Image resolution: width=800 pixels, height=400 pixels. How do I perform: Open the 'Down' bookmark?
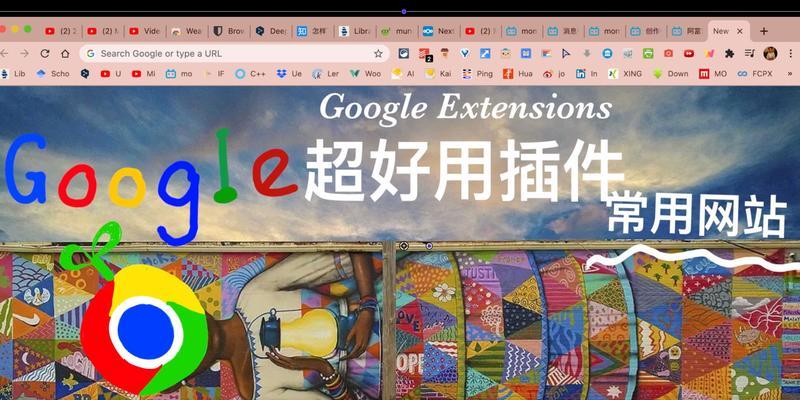click(670, 74)
